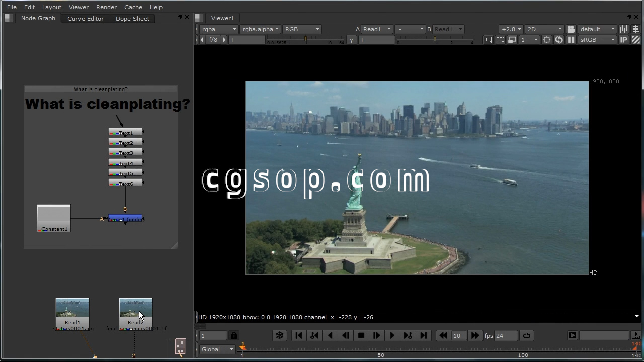The width and height of the screenshot is (644, 362).
Task: Switch to the Curve Editor tab
Action: coord(86,19)
